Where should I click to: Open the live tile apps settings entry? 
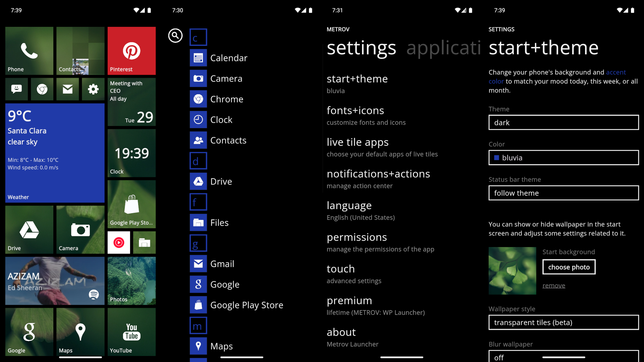(358, 142)
